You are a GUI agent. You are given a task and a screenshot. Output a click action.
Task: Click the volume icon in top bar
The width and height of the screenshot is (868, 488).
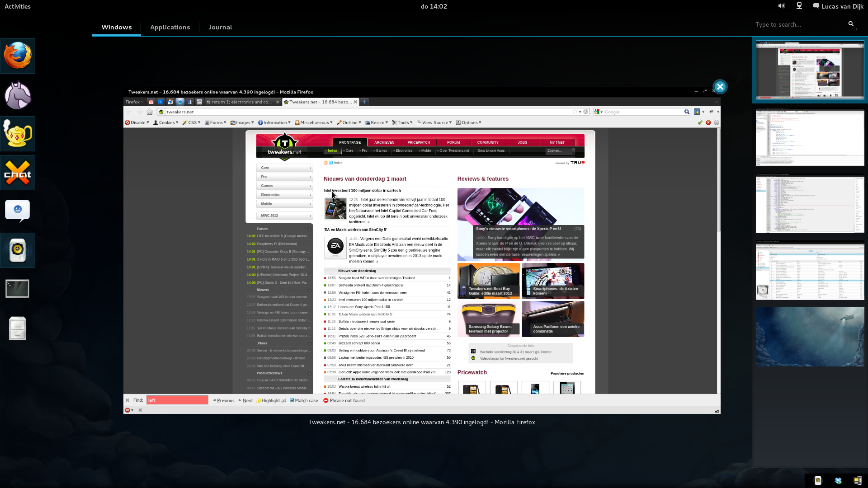click(782, 6)
